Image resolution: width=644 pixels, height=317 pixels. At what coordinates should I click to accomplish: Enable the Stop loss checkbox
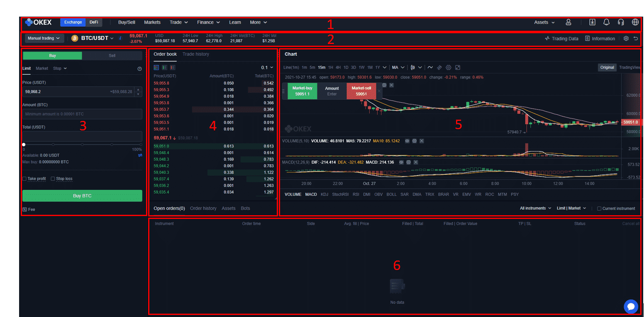[53, 179]
